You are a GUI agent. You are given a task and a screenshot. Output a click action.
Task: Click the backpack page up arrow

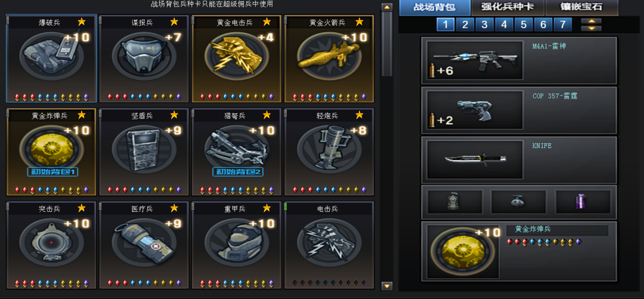pyautogui.click(x=592, y=21)
